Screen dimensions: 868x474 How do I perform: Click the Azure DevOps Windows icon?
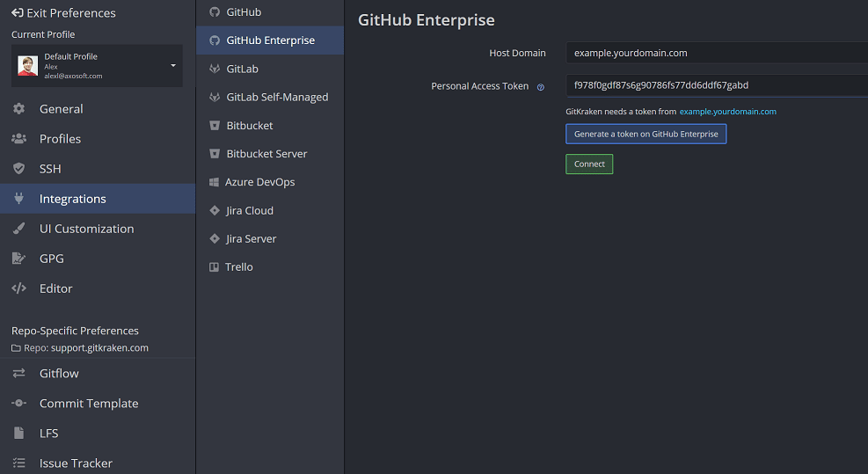(x=215, y=182)
